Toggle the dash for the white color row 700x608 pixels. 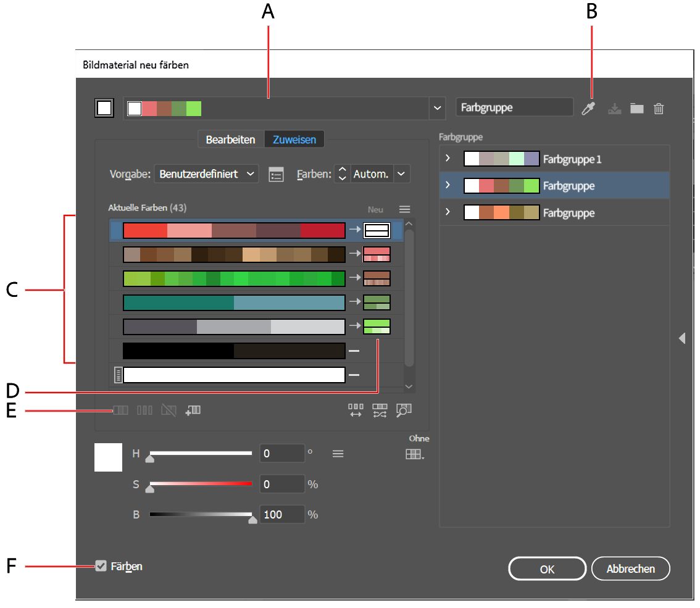click(354, 375)
